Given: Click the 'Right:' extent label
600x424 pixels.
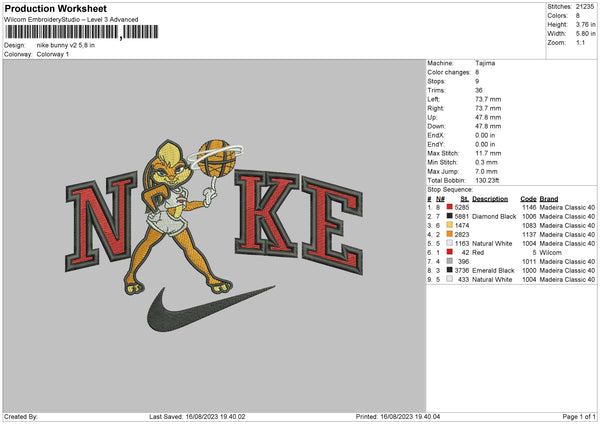Looking at the screenshot, I should tap(435, 108).
